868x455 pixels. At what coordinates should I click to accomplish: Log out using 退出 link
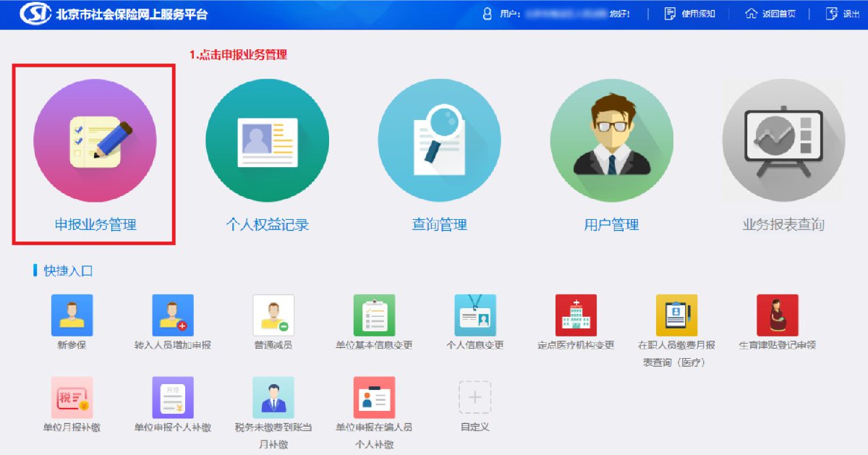pyautogui.click(x=851, y=14)
